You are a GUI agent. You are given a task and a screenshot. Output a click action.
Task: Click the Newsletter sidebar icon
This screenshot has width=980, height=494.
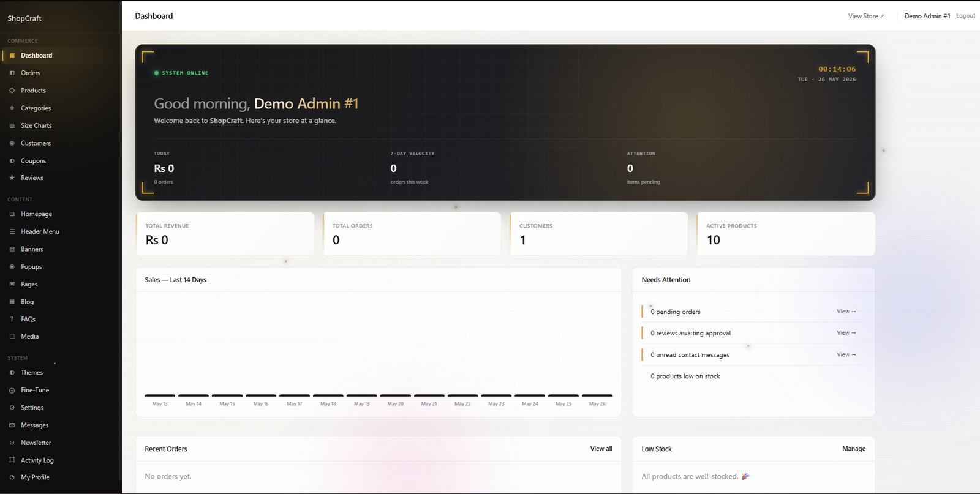click(x=12, y=443)
